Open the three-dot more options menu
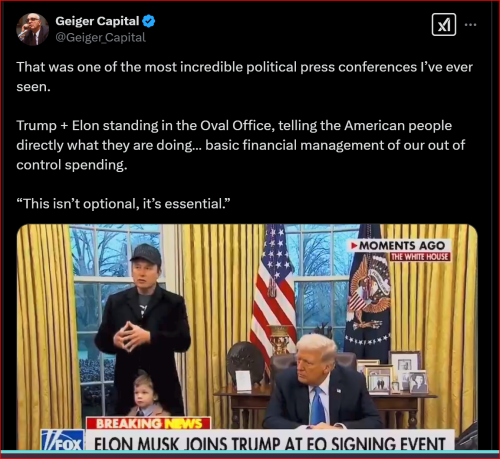The height and width of the screenshot is (459, 500). [470, 25]
